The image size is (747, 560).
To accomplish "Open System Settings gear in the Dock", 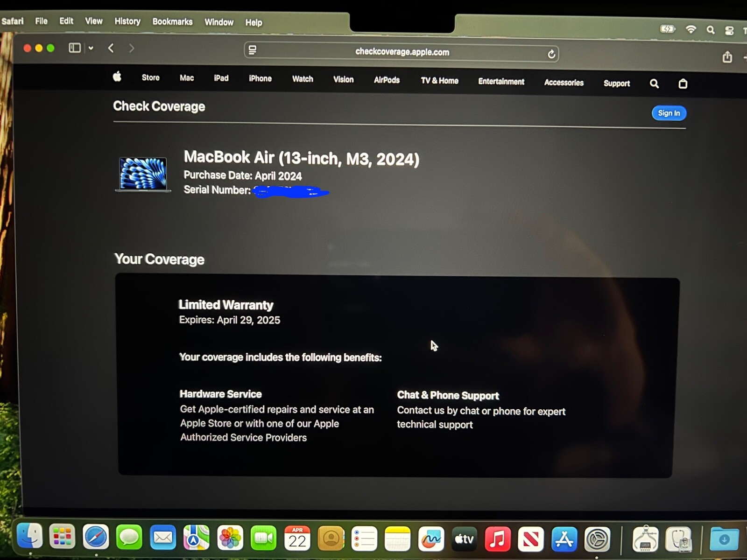I will coord(598,539).
